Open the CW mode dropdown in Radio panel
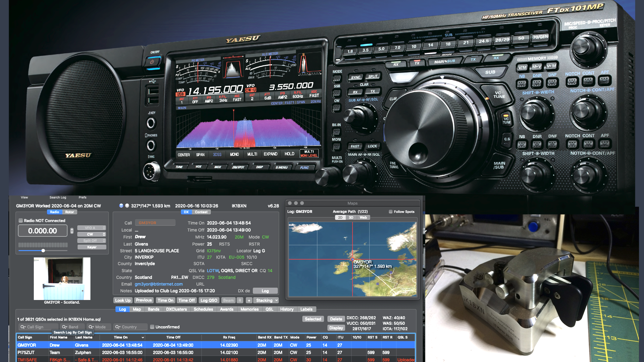644x362 pixels. pyautogui.click(x=92, y=234)
